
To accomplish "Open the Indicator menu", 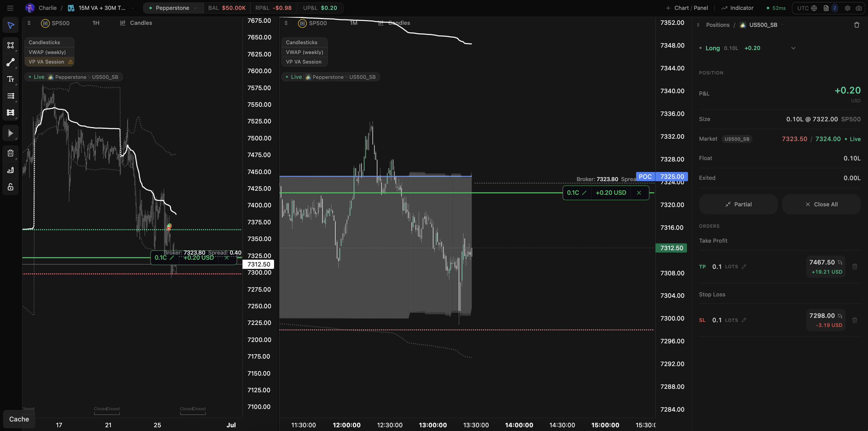I will 738,8.
